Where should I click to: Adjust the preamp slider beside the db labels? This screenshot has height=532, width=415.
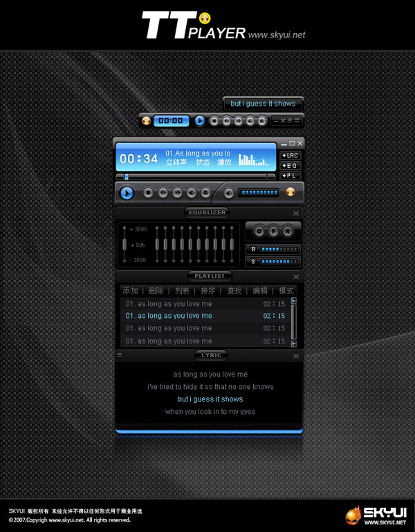[124, 245]
